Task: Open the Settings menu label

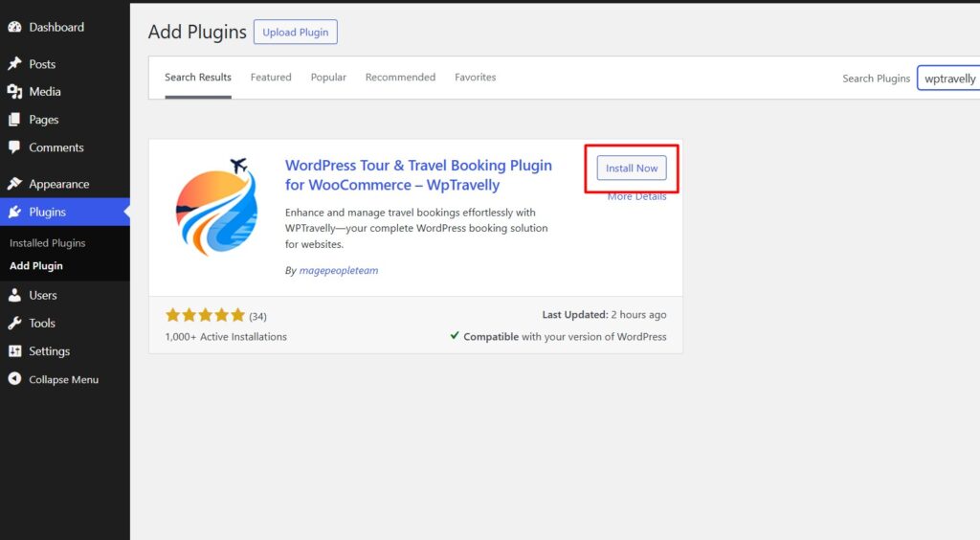Action: point(50,351)
